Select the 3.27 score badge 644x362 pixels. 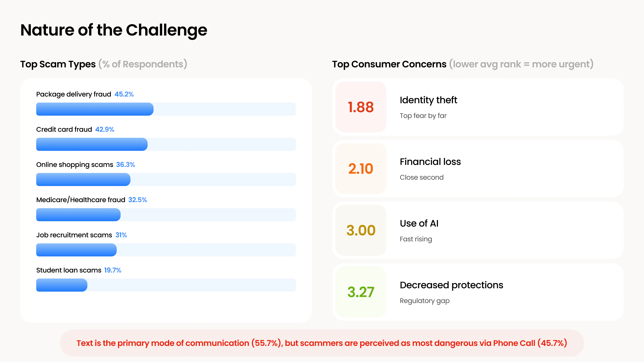(361, 292)
